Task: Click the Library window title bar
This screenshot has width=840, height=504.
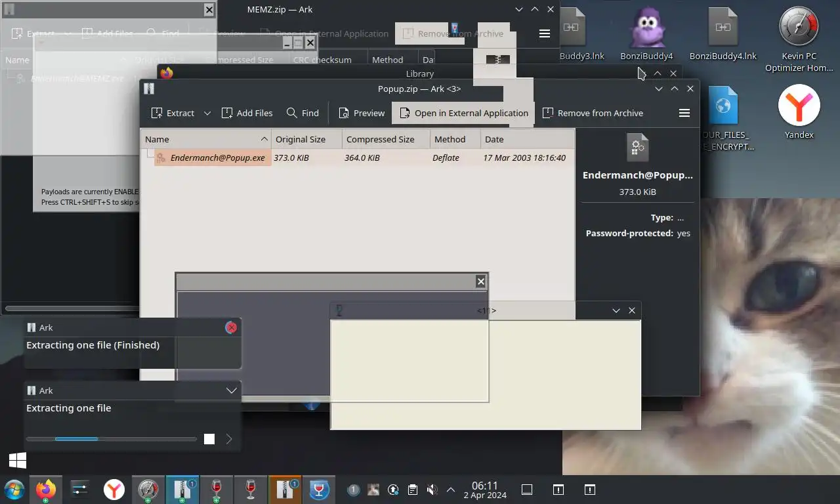Action: (x=420, y=73)
